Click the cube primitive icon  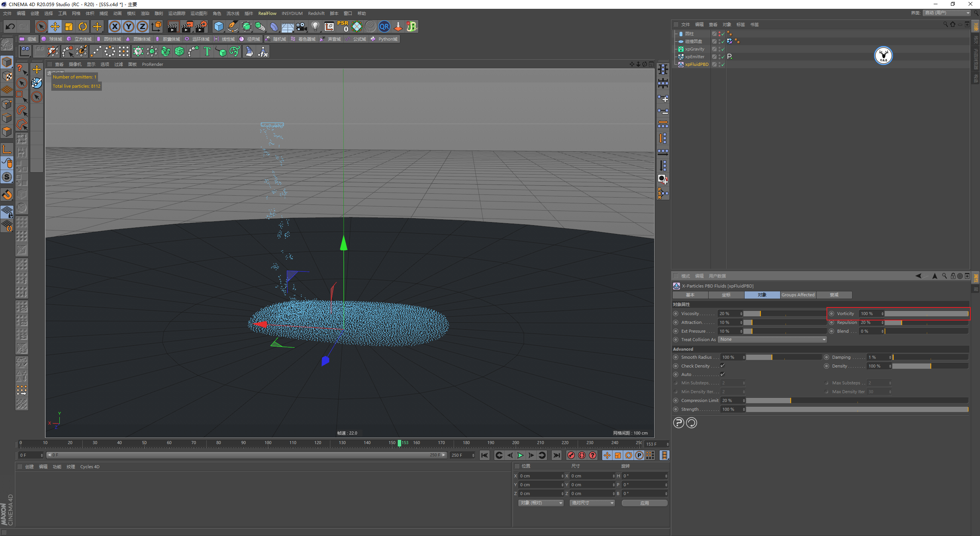click(x=219, y=26)
